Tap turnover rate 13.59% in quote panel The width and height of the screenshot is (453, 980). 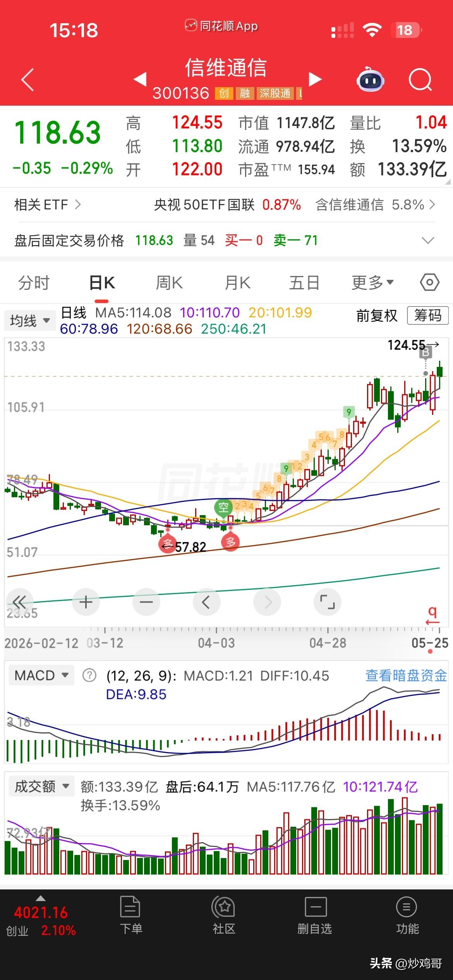[x=419, y=146]
